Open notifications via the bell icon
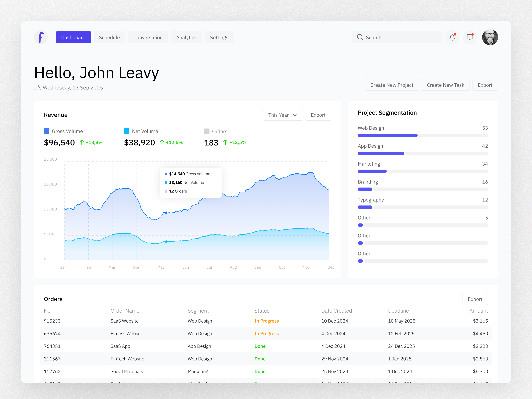The width and height of the screenshot is (532, 399). pyautogui.click(x=452, y=37)
